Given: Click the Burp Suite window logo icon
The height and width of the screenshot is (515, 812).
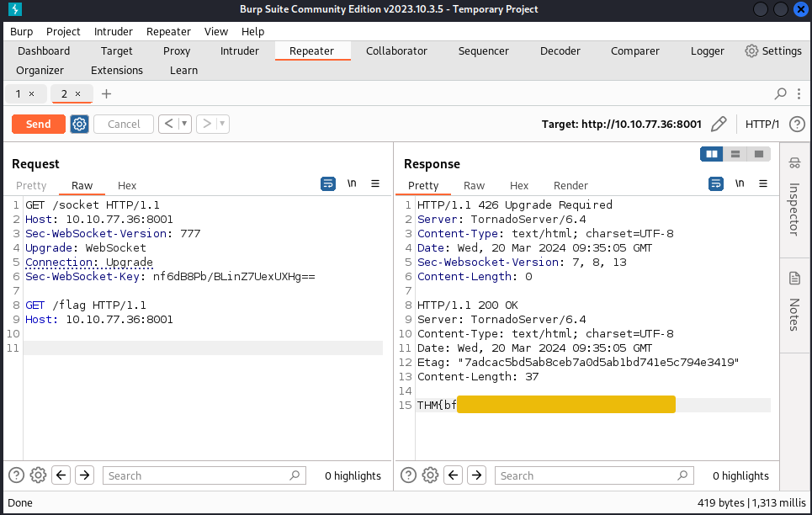Looking at the screenshot, I should 14,8.
